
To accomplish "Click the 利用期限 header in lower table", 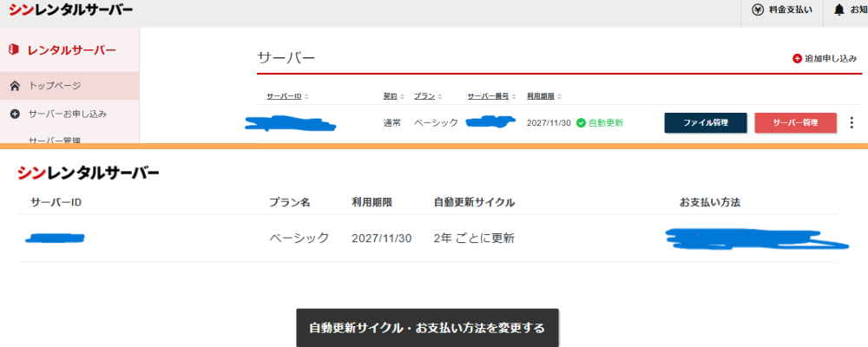I will tap(372, 202).
